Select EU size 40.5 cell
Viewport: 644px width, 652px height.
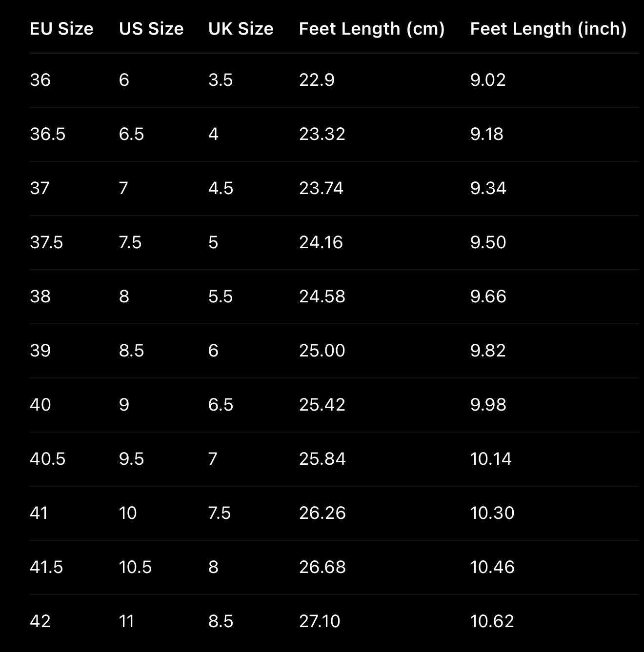click(x=47, y=459)
